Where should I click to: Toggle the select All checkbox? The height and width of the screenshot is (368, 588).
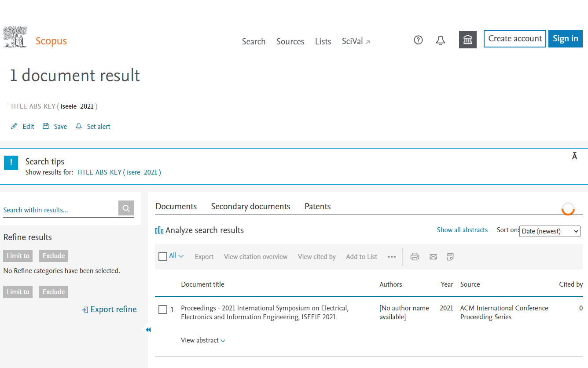(163, 256)
